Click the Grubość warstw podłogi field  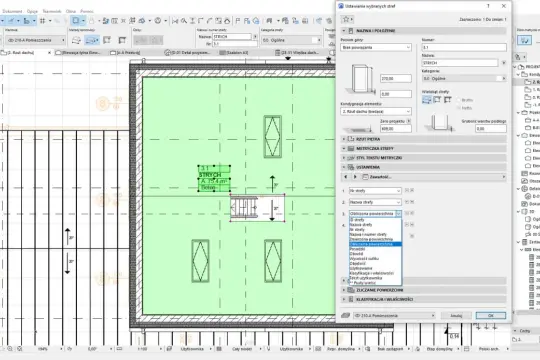491,129
